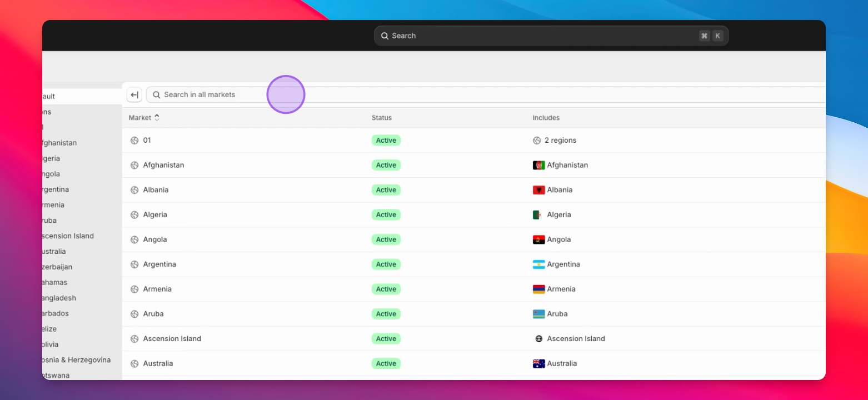Open the Angola market from the table's Market column
This screenshot has width=868, height=400.
(x=155, y=239)
